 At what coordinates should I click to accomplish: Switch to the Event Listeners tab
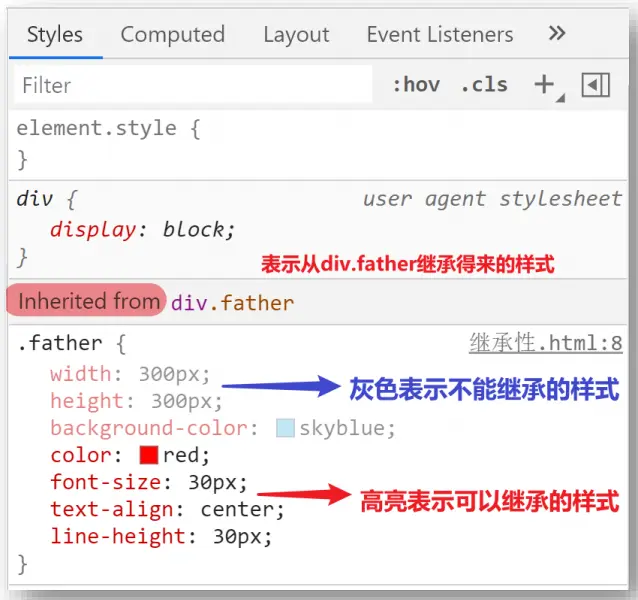439,35
